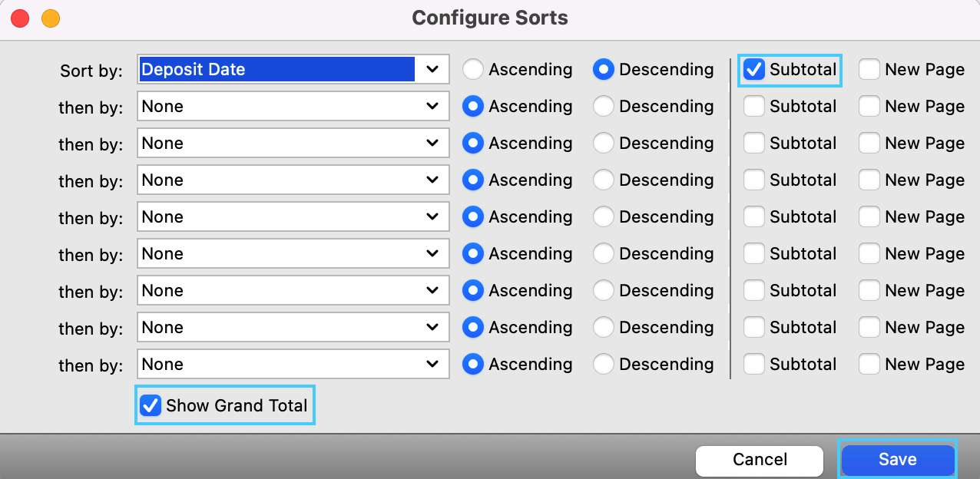
Task: Select Descending for the Sort by row
Action: click(604, 69)
